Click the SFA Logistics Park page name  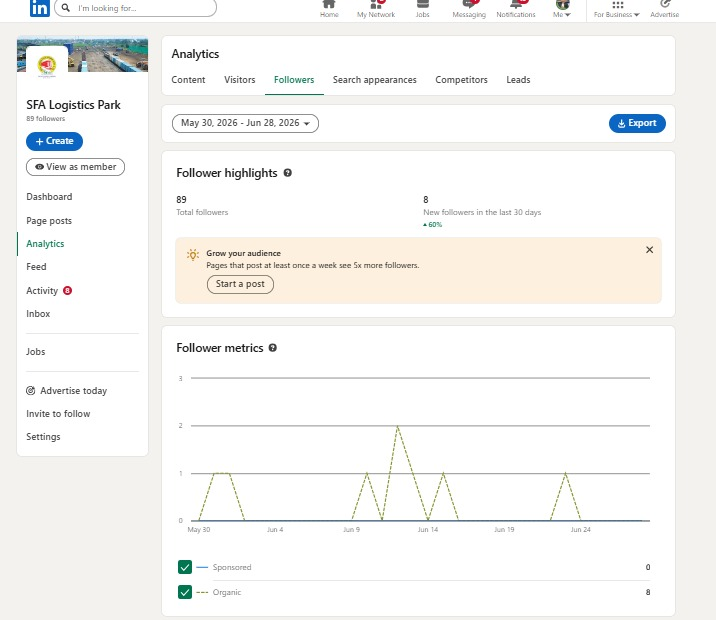(x=74, y=105)
